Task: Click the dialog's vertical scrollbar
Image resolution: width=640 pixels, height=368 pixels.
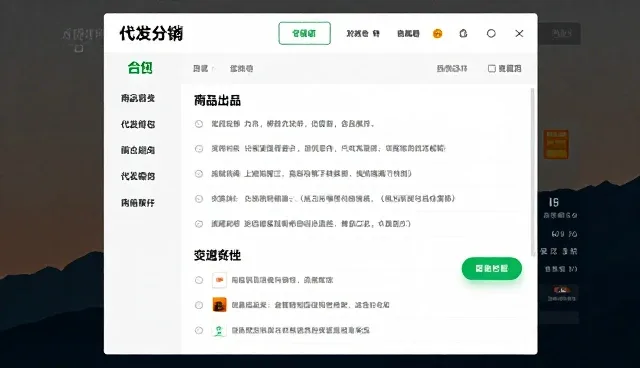Action: [532, 172]
